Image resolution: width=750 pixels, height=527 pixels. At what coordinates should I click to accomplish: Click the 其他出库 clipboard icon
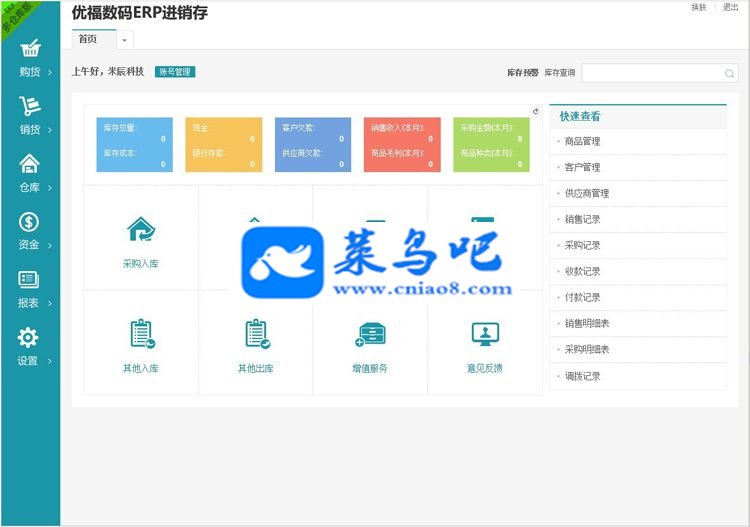coord(257,333)
